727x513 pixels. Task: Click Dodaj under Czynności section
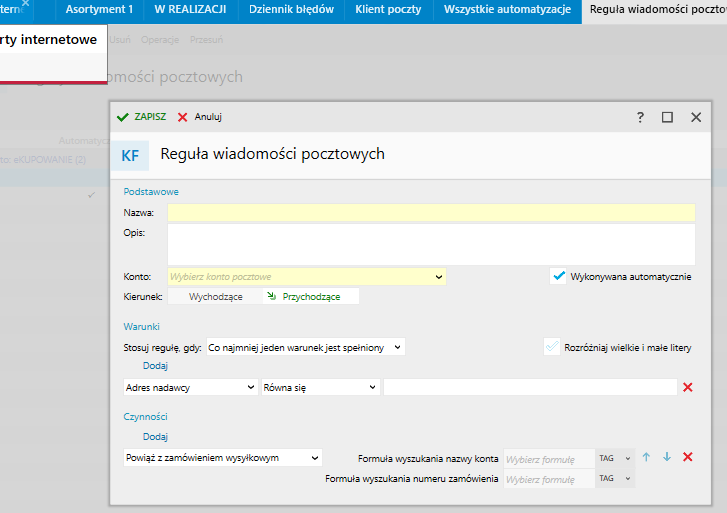tap(155, 436)
